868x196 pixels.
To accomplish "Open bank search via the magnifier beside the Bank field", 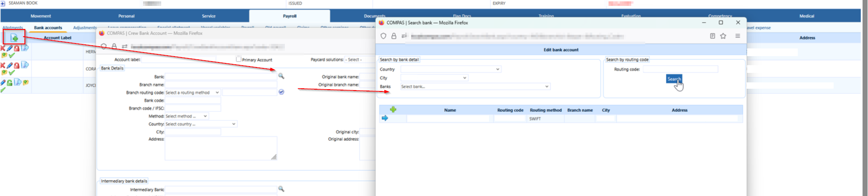I will (281, 76).
